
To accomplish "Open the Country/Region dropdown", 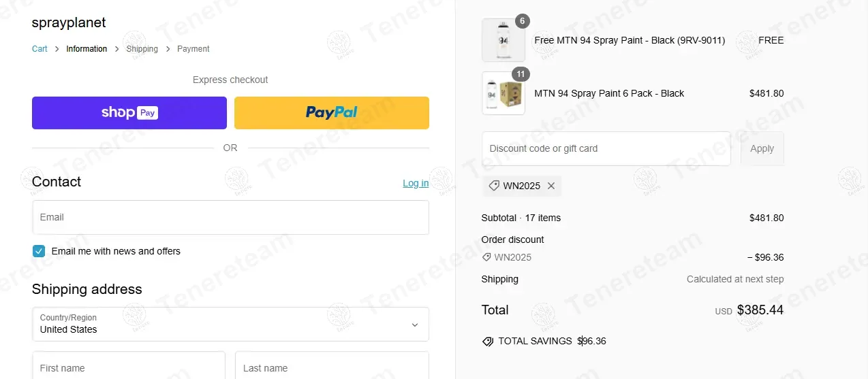I will click(230, 324).
